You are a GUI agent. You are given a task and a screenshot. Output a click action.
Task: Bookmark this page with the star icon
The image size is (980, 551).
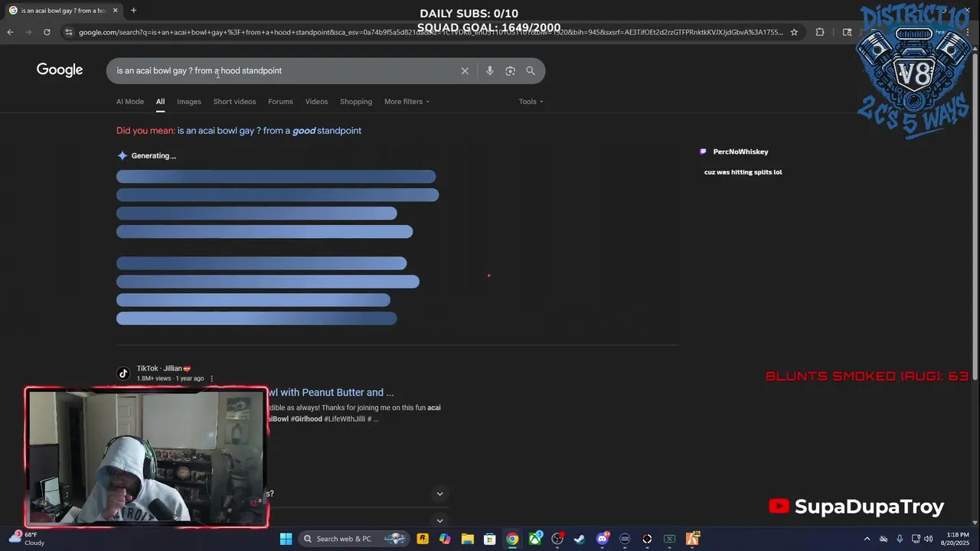tap(794, 32)
